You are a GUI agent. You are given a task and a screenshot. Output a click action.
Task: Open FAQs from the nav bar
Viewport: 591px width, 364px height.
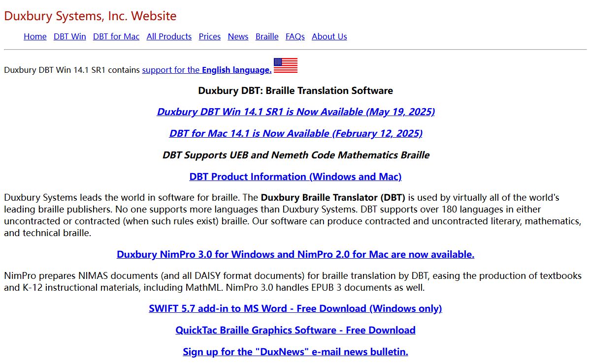[x=295, y=36]
